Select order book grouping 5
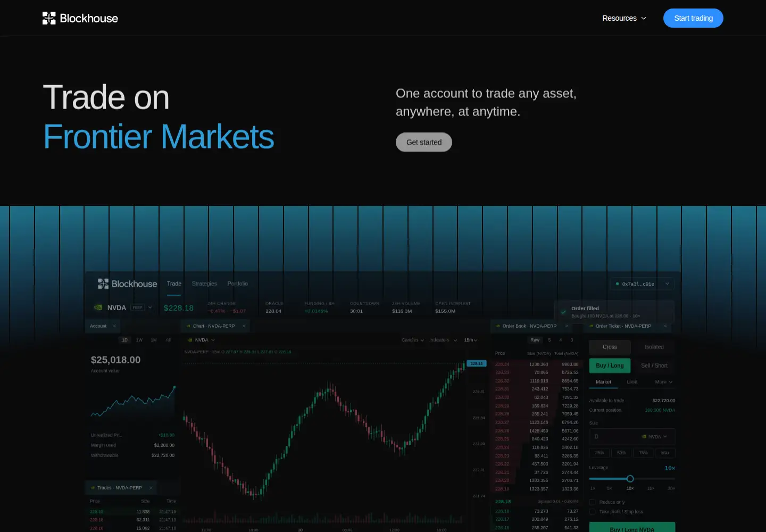 point(549,340)
